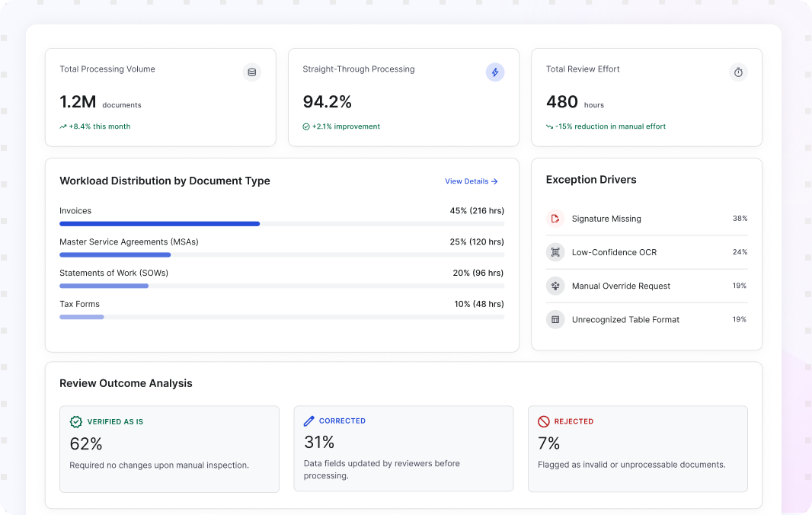Click -15% reduction in manual effort text
Viewport: 812px width, 515px height.
[x=611, y=126]
